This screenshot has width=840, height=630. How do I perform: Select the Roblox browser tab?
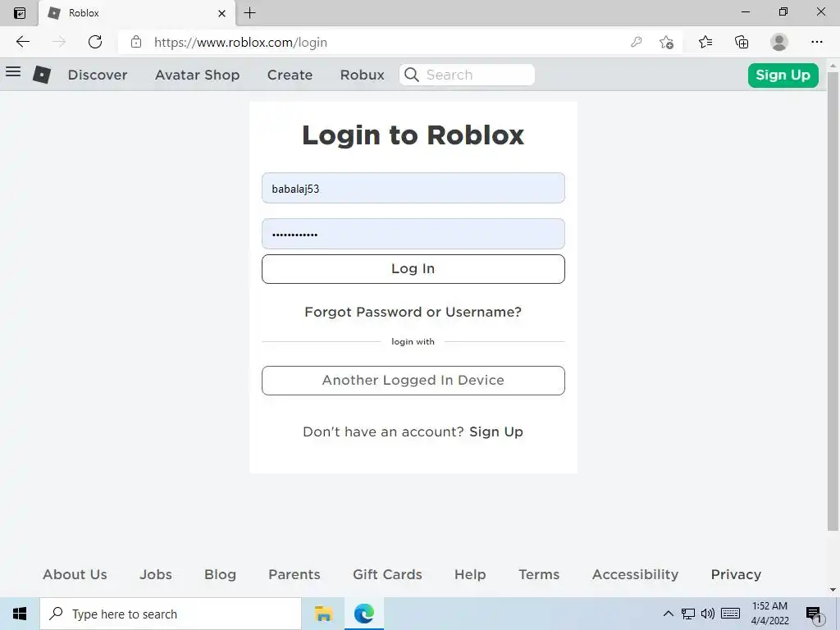click(137, 13)
